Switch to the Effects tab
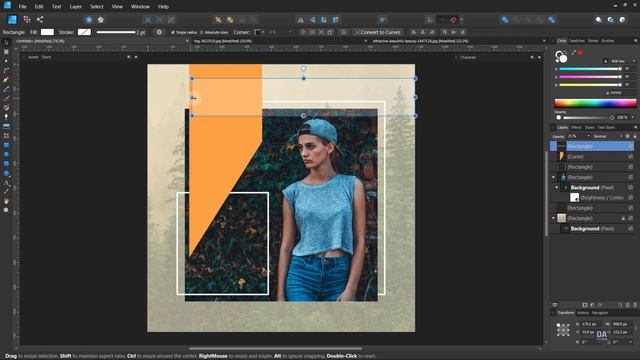This screenshot has height=360, width=640. 576,127
